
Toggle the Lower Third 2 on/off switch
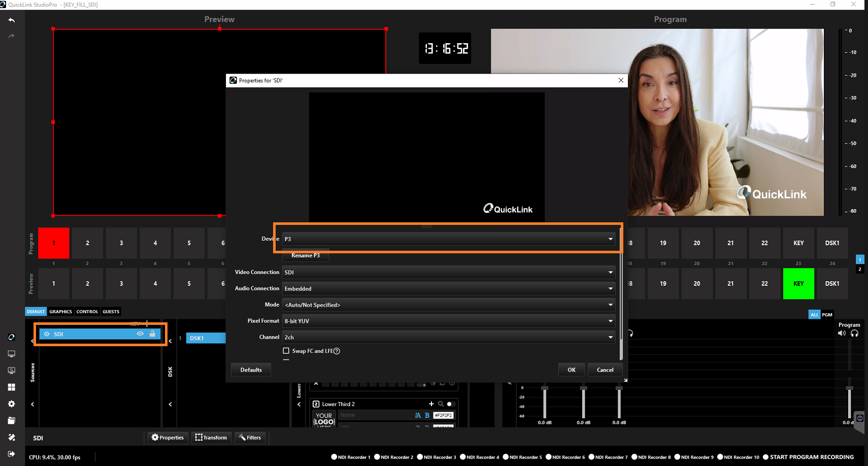(450, 404)
